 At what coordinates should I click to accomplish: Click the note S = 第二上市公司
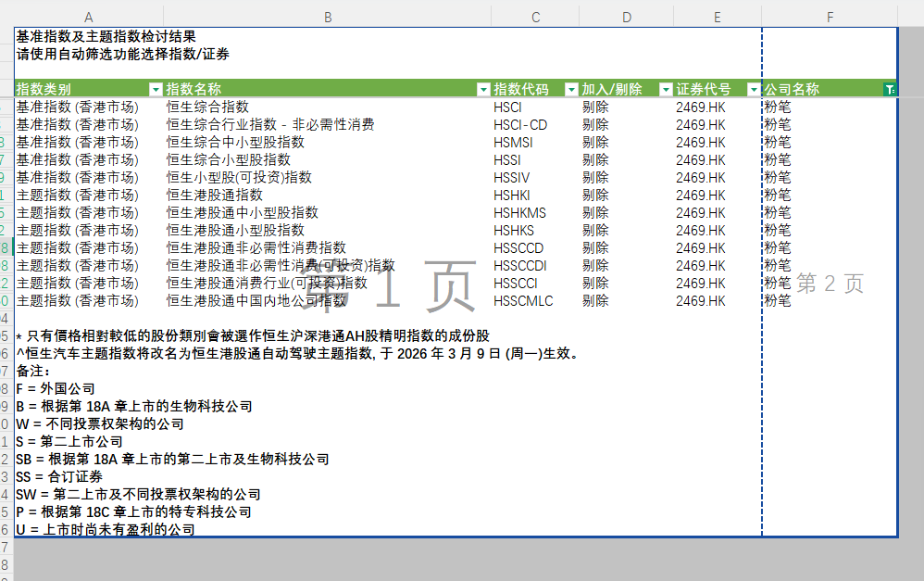tap(69, 442)
